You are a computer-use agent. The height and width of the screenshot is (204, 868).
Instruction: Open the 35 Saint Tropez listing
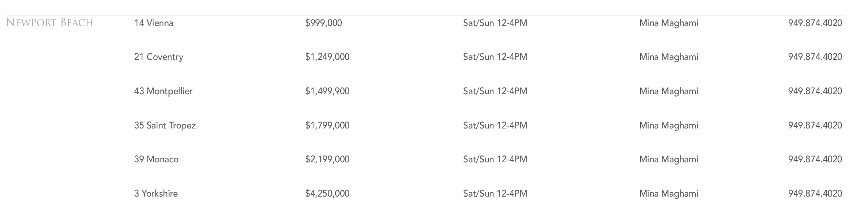coord(165,125)
